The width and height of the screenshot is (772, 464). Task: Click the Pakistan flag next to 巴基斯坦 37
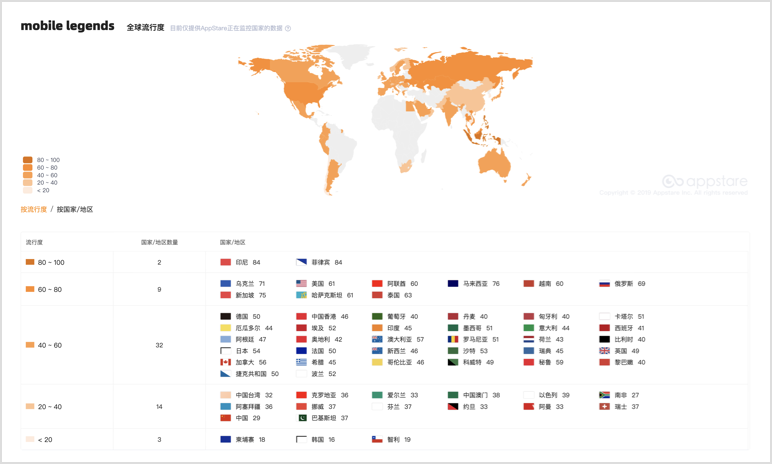[x=302, y=418]
